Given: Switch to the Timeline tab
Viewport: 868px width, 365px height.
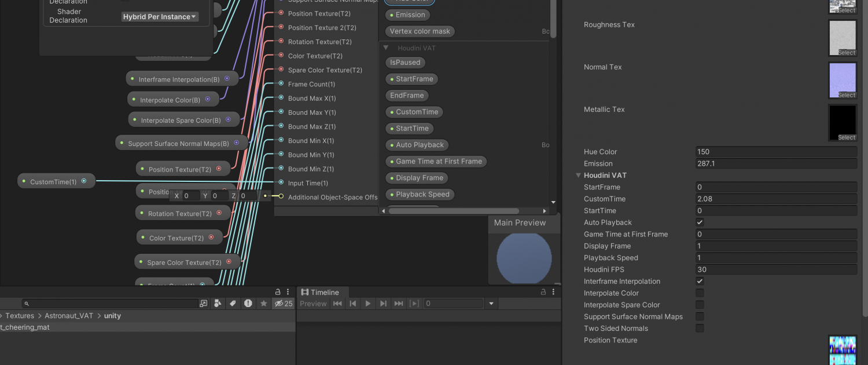Looking at the screenshot, I should pyautogui.click(x=320, y=292).
